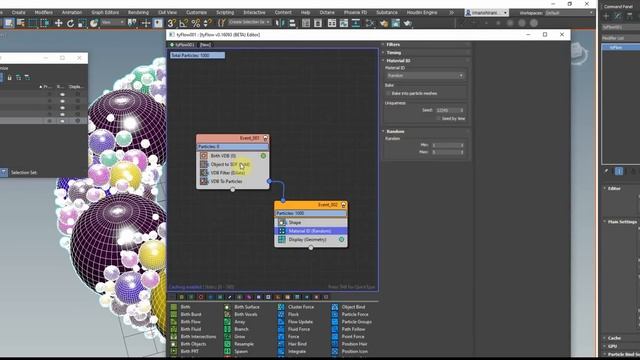Click the Fluid Force operator icon
This screenshot has height=360, width=640.
[281, 329]
